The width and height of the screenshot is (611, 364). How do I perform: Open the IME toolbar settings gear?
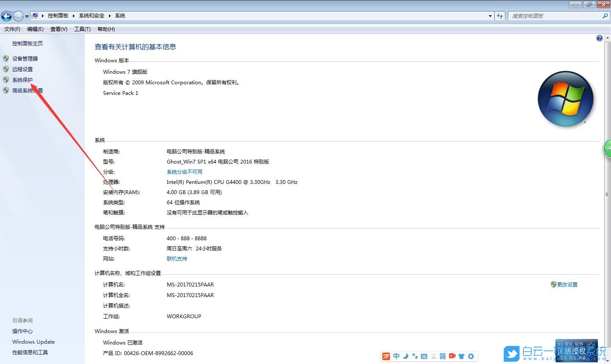[x=471, y=356]
